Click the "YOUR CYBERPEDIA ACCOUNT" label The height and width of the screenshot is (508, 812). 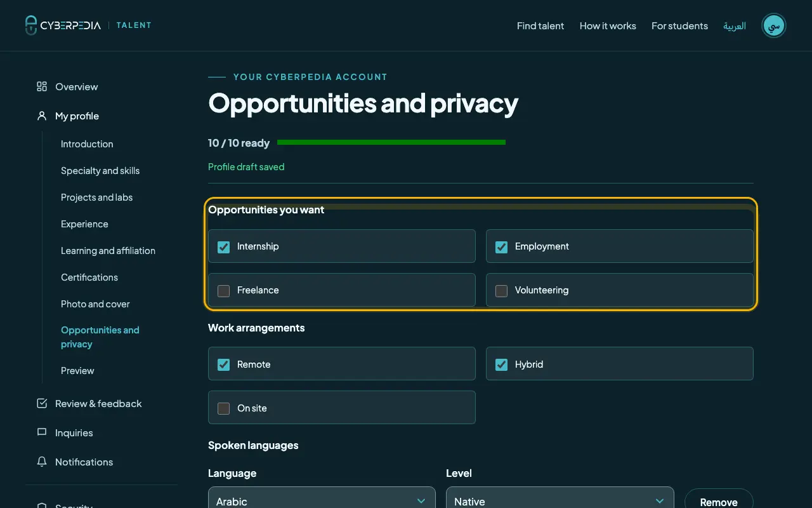click(310, 77)
